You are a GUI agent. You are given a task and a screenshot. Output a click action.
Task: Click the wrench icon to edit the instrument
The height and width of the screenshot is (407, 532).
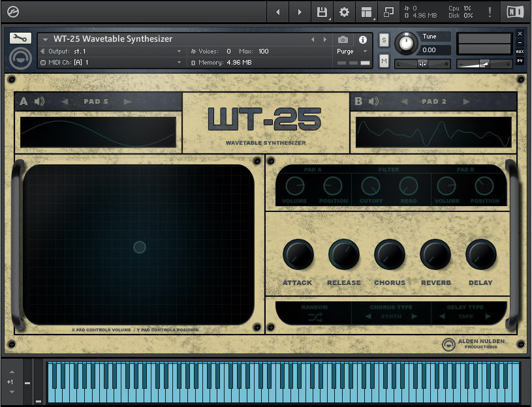20,38
